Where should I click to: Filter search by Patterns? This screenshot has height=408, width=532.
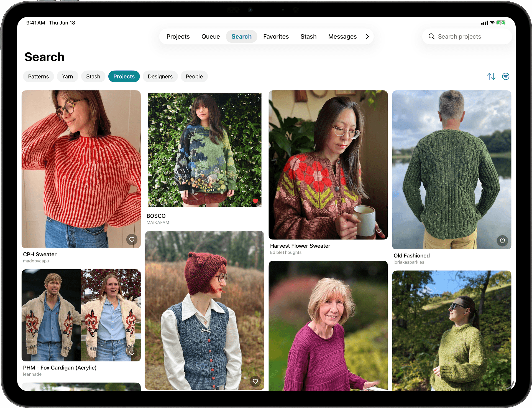[39, 77]
